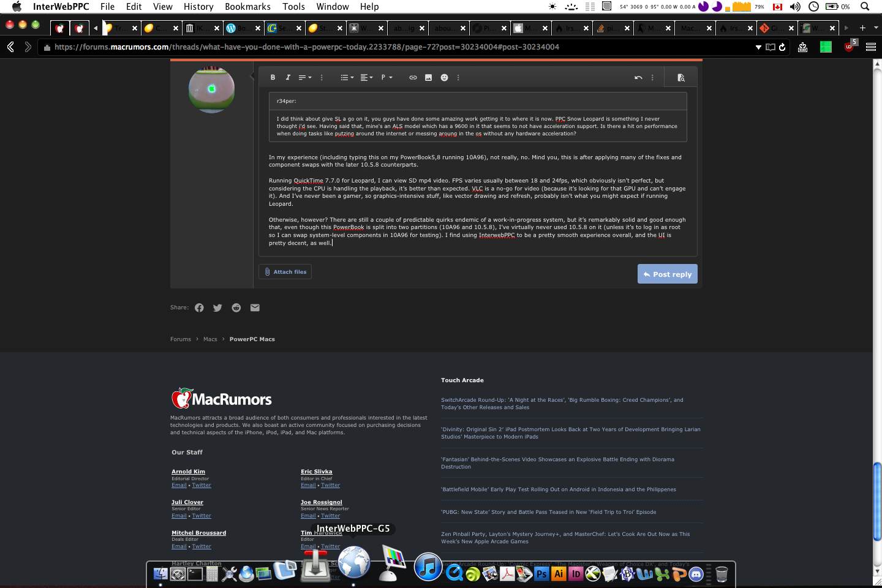The height and width of the screenshot is (588, 882).
Task: Open Eric Slivka's Twitter link
Action: [330, 485]
